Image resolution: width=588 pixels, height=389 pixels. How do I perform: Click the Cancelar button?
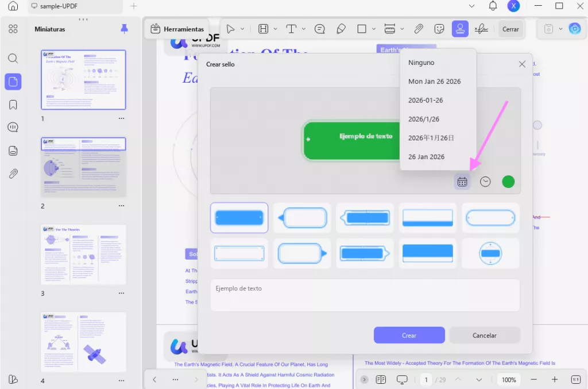click(x=484, y=336)
